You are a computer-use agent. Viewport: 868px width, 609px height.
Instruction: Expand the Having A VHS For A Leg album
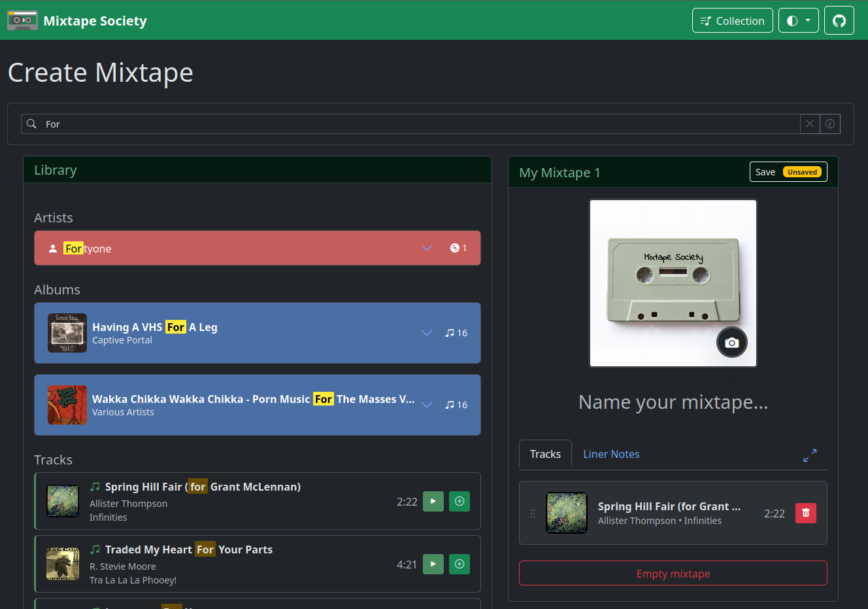[x=427, y=333]
